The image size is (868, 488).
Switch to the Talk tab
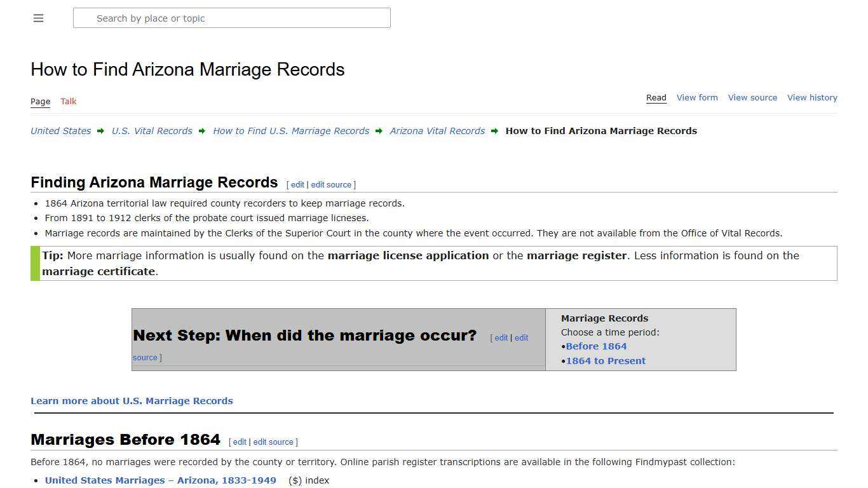coord(68,101)
